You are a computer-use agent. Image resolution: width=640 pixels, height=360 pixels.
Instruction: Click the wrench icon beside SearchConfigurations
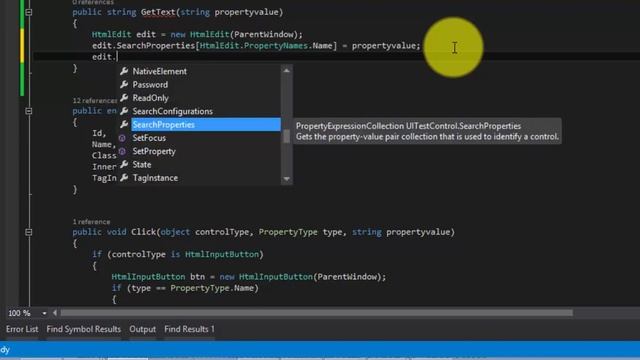click(x=124, y=111)
